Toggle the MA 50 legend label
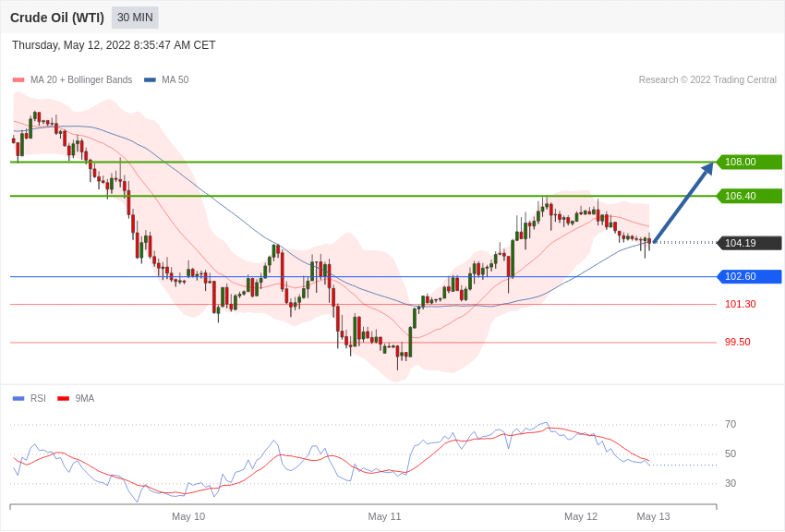The height and width of the screenshot is (532, 785). click(175, 80)
